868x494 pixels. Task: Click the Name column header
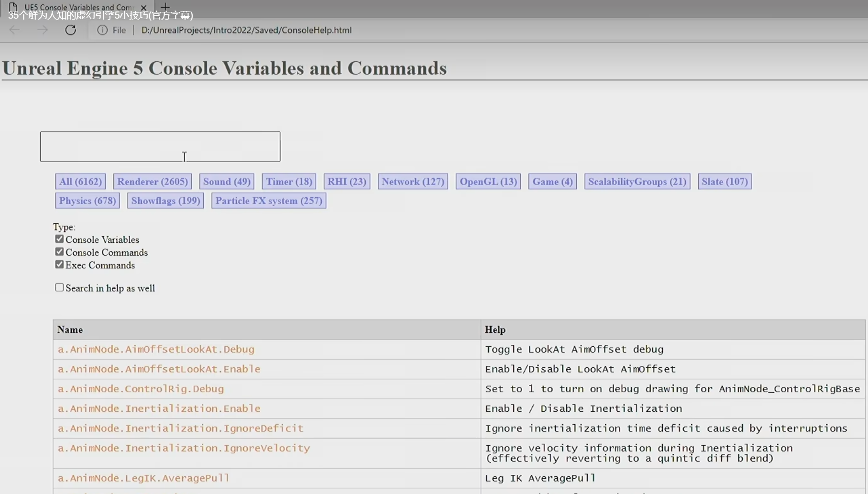pos(267,329)
